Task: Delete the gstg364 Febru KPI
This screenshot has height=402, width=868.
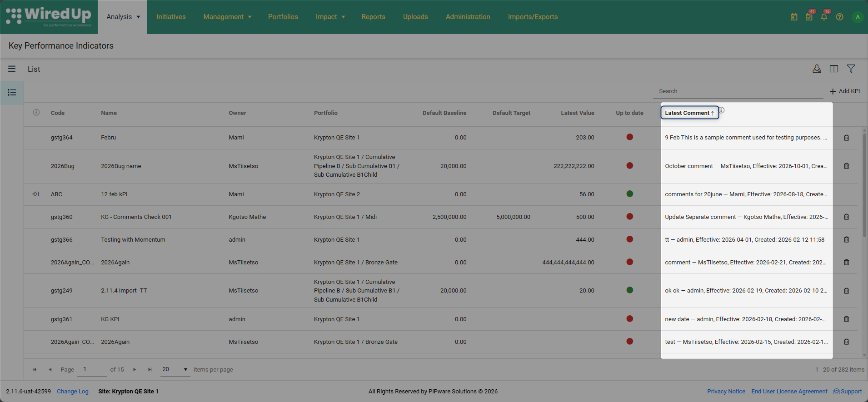Action: (x=846, y=138)
